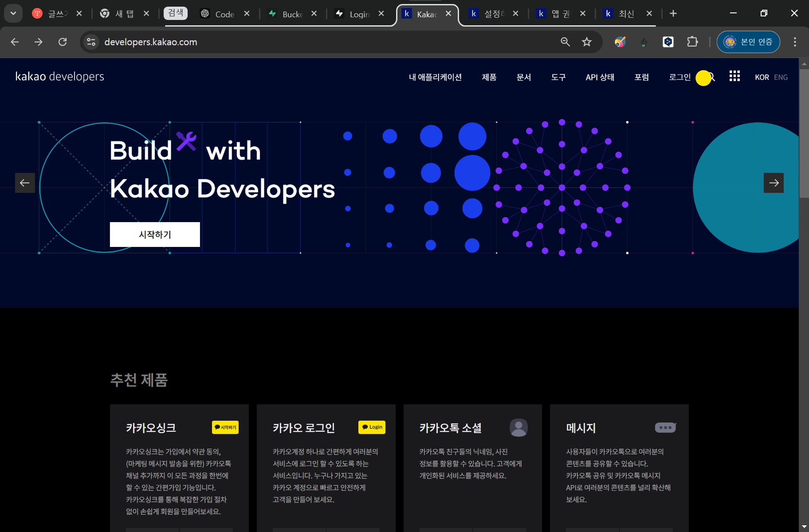Click the 메시지 speech bubble icon

pos(665,427)
